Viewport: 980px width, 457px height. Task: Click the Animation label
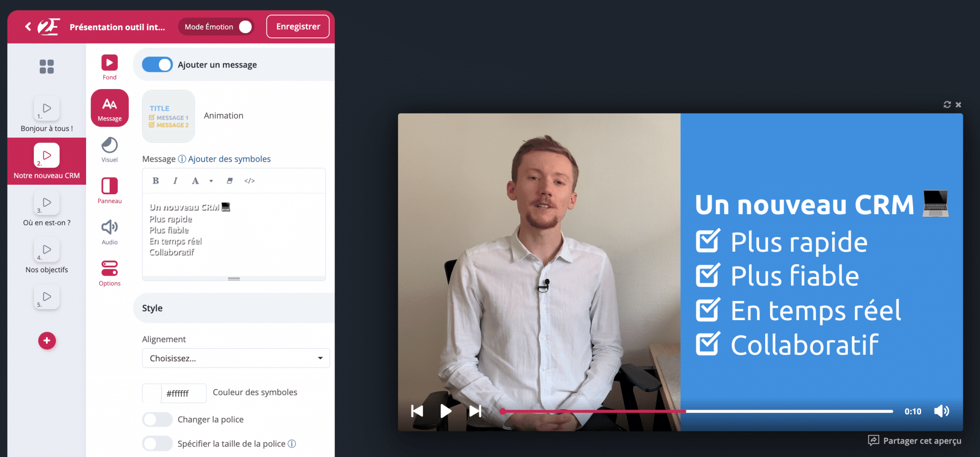pos(223,115)
